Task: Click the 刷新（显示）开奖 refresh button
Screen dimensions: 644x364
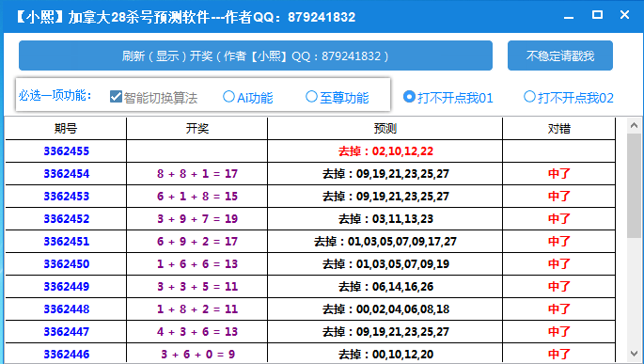Action: [256, 55]
